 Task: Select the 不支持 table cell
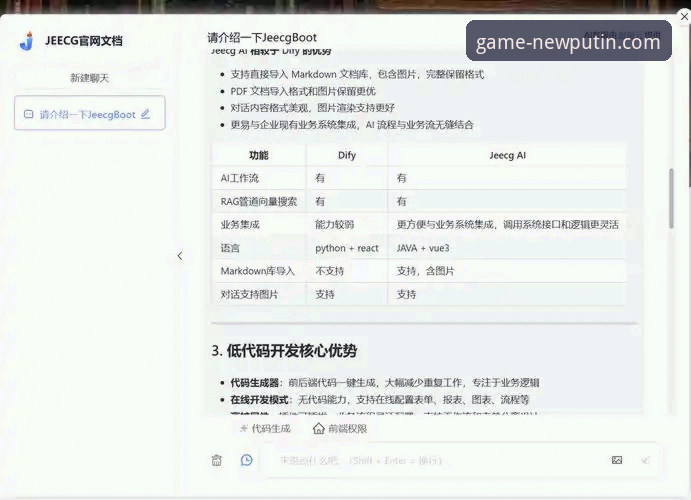coord(347,271)
